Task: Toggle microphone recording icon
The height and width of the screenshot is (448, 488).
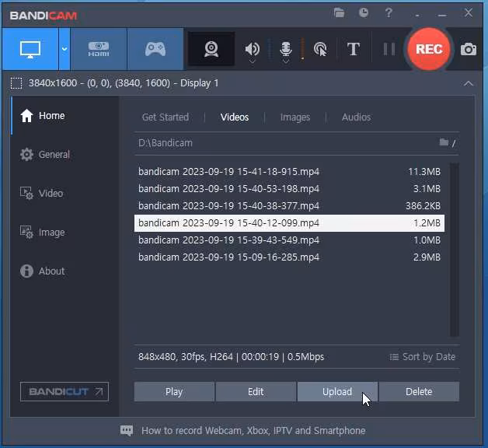Action: 286,49
